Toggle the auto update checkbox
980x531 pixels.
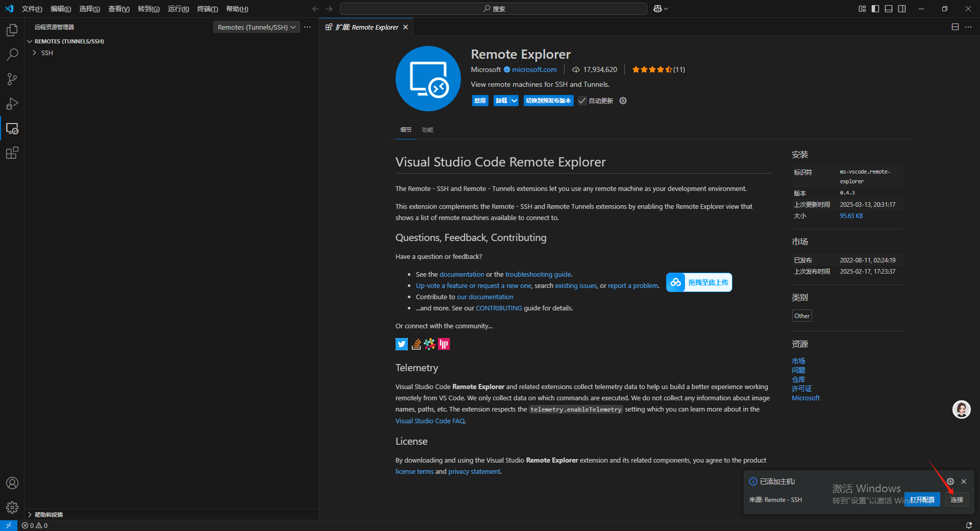click(582, 101)
